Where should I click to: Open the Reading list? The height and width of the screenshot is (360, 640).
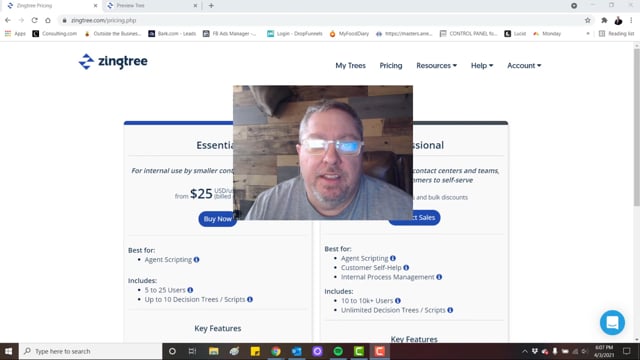pos(616,34)
